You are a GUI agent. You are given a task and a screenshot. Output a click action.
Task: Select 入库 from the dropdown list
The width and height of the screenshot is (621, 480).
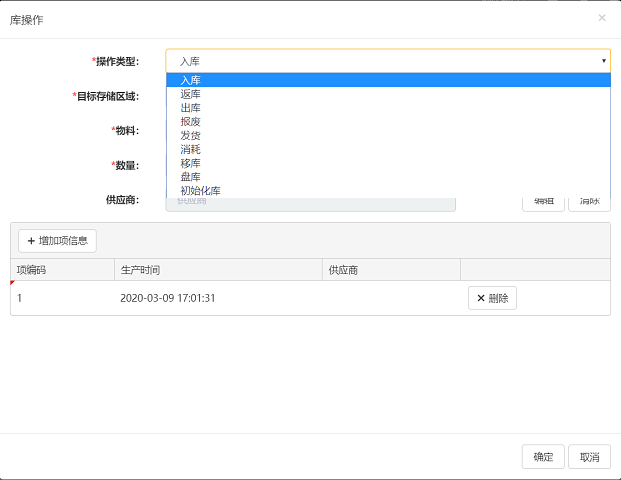pyautogui.click(x=190, y=80)
